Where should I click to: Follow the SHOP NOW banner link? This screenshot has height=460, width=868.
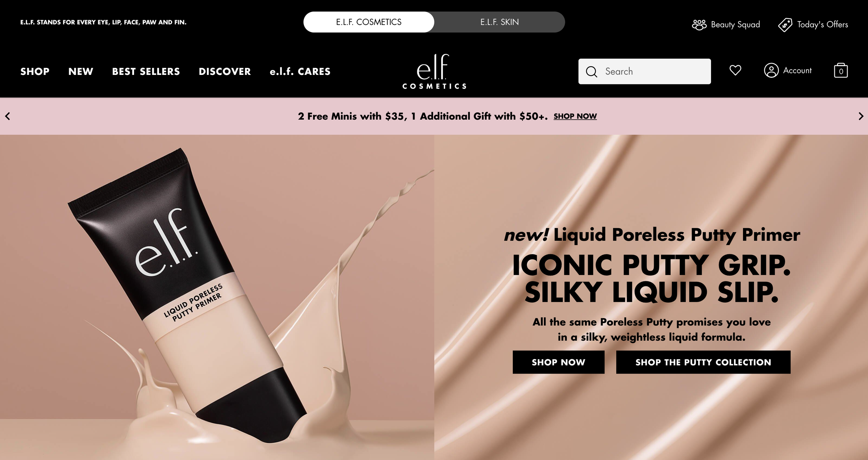pos(575,116)
